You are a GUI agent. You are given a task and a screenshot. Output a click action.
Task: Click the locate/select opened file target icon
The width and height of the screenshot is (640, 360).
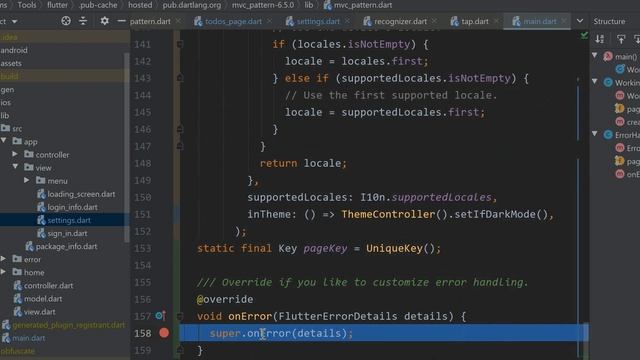(66, 21)
